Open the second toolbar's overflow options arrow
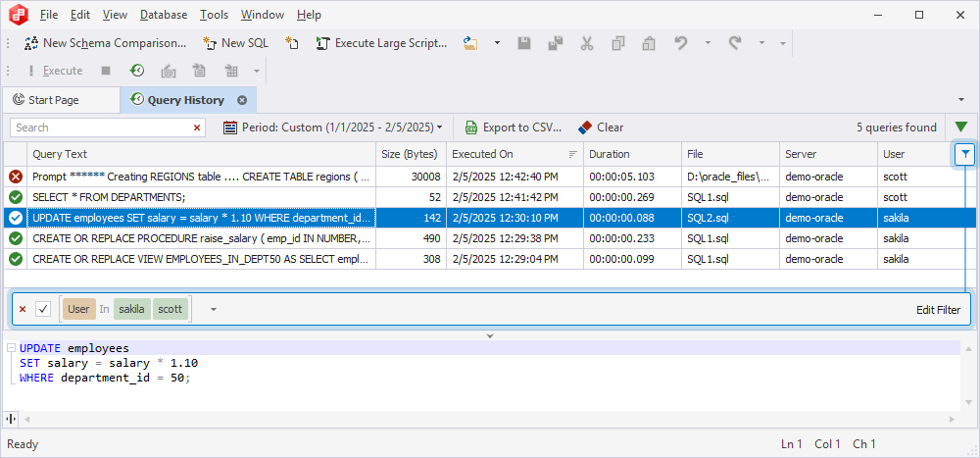980x458 pixels. coord(256,72)
